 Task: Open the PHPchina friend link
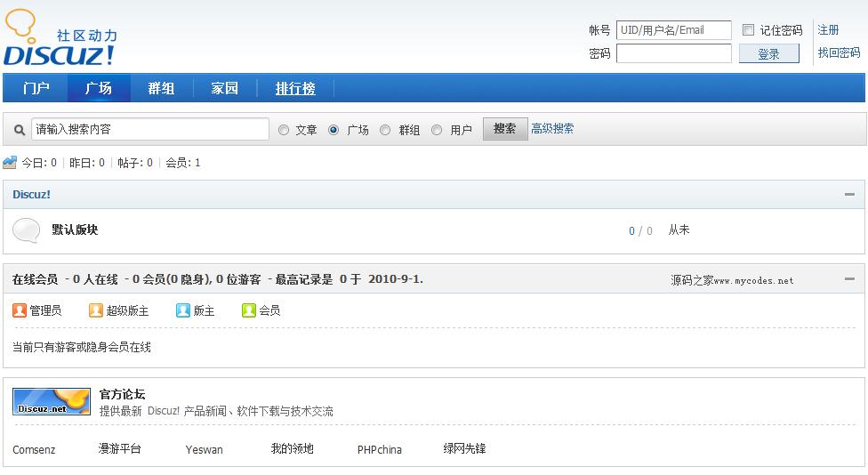380,449
